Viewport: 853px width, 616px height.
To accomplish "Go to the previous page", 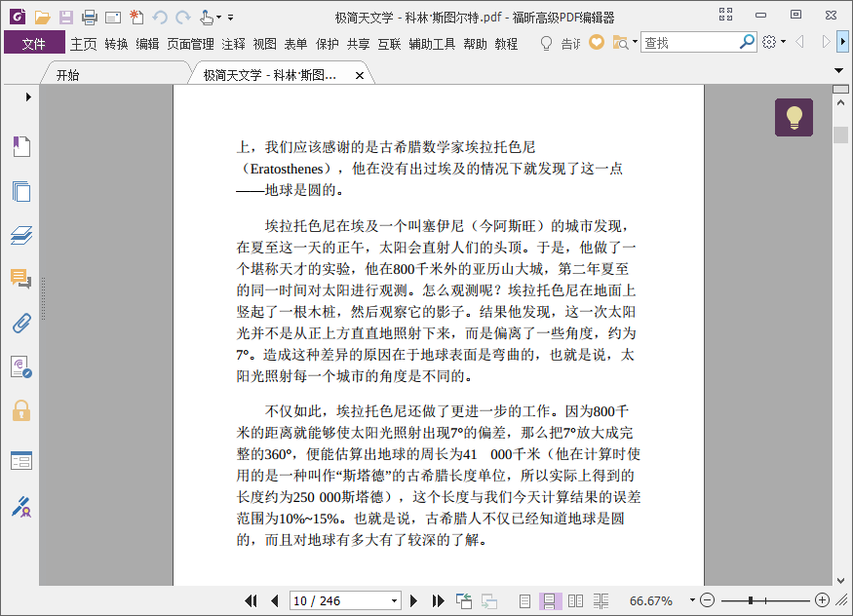I will pos(274,600).
